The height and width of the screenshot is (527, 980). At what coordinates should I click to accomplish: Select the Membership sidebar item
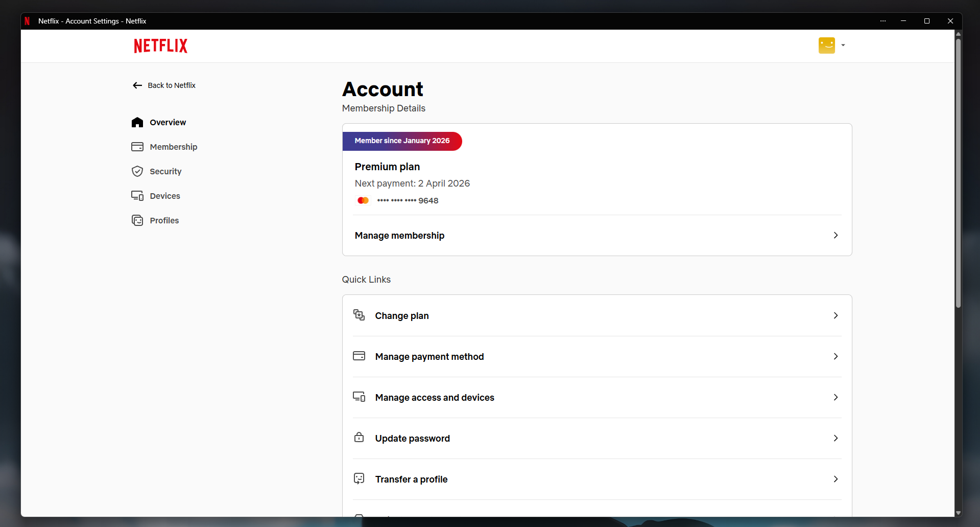173,147
